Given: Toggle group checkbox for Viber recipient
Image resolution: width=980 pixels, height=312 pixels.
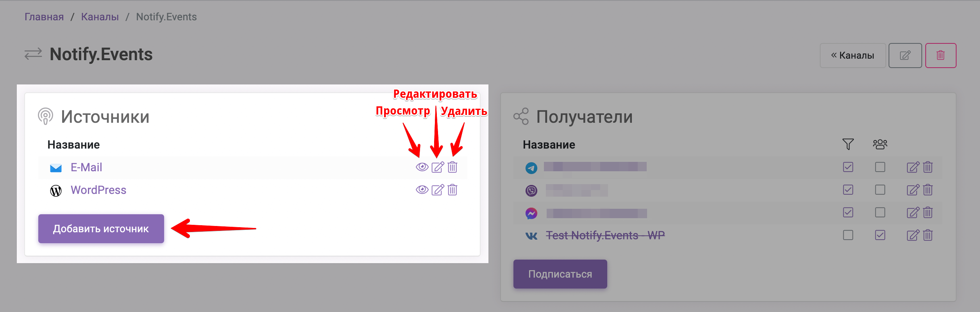Looking at the screenshot, I should pyautogui.click(x=880, y=190).
